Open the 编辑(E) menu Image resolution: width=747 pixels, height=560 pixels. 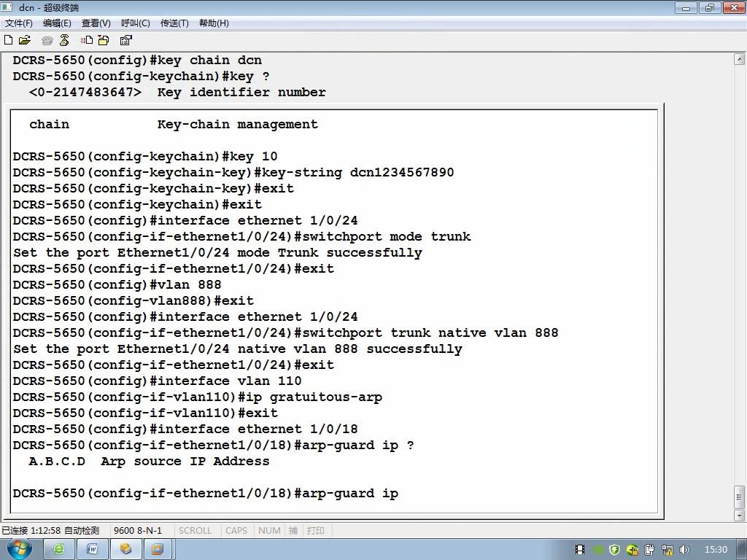click(57, 23)
